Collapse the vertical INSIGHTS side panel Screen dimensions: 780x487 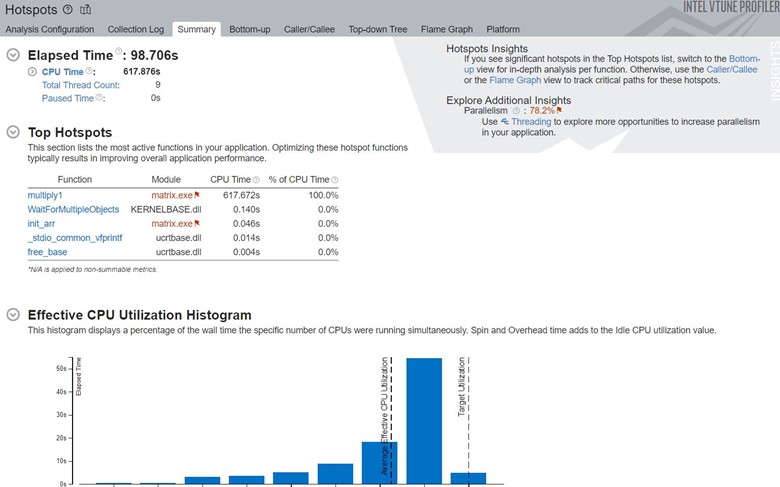[774, 71]
